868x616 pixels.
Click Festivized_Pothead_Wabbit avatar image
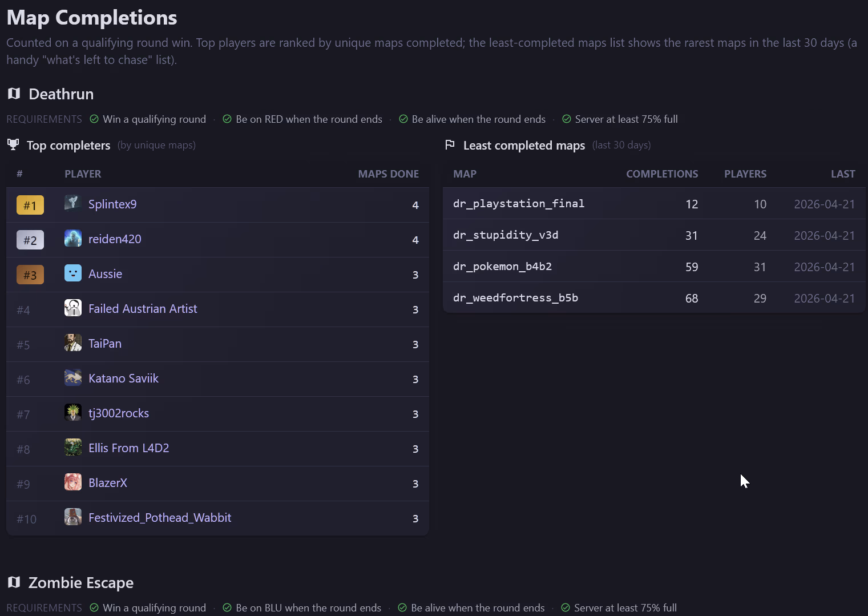[73, 517]
